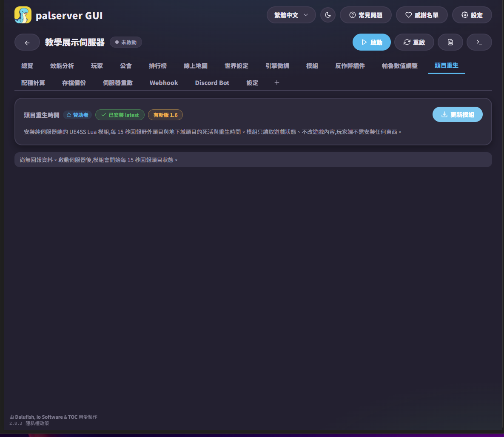This screenshot has width=504, height=437.
Task: Open the console terminal icon
Action: tap(479, 43)
